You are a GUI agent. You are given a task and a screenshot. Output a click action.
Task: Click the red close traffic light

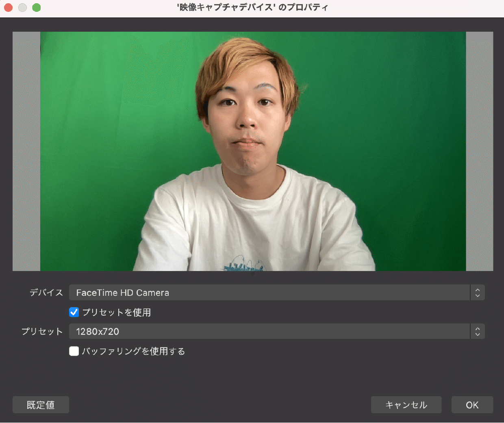[8, 7]
